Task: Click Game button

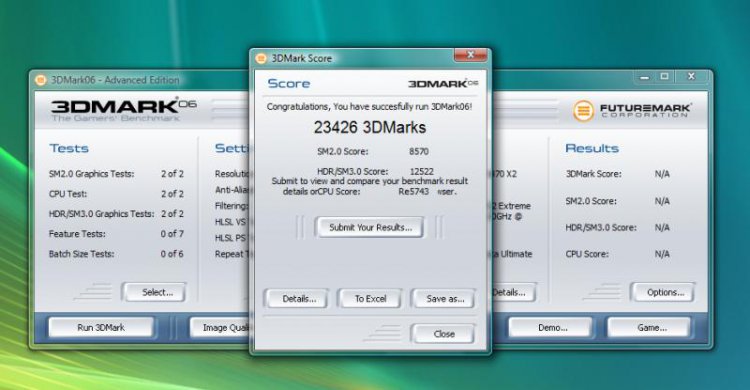Action: (649, 328)
